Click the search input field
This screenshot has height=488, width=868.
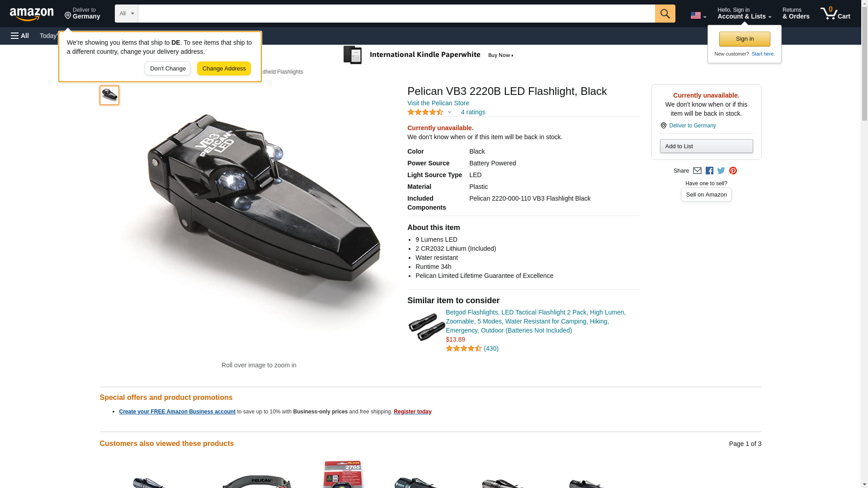click(x=396, y=14)
